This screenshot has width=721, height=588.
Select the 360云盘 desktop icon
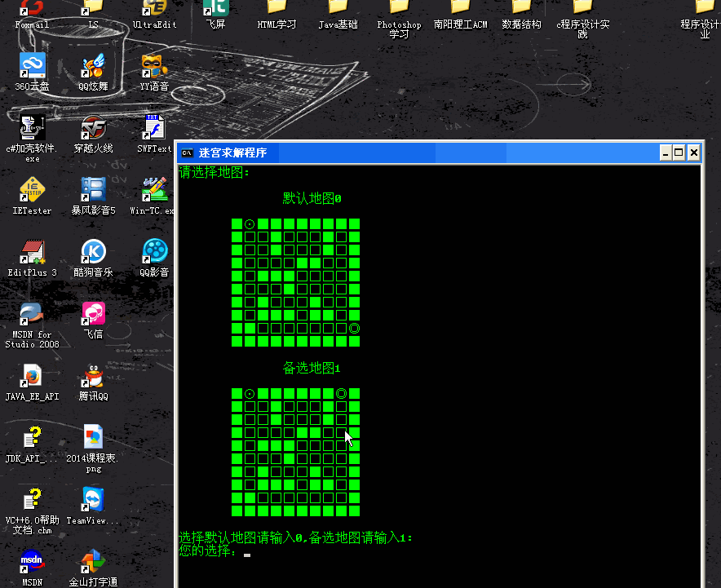33,66
